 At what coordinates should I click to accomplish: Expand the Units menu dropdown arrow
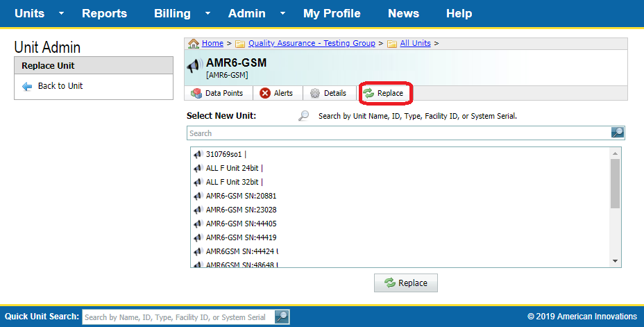pyautogui.click(x=61, y=14)
